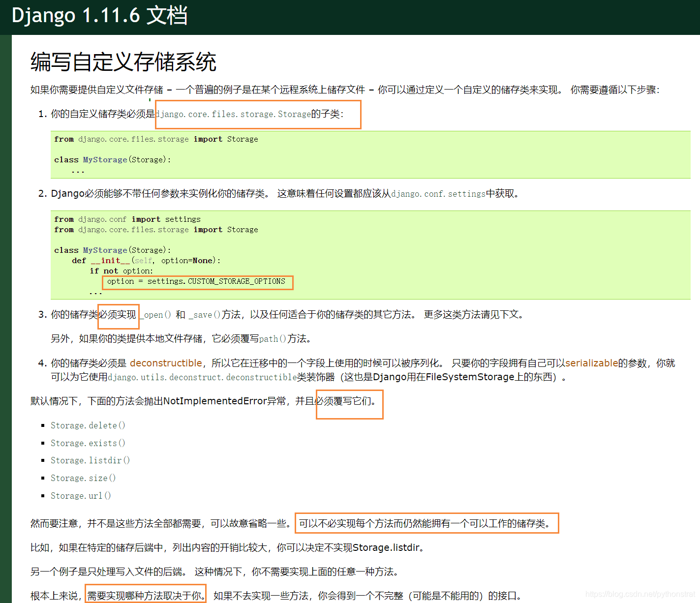Open the Storage.url() method link
The image size is (700, 603).
click(81, 496)
